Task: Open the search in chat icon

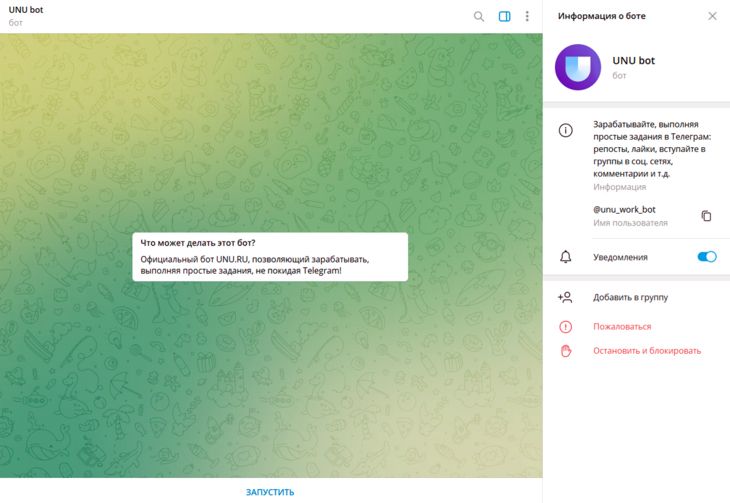Action: 479,17
